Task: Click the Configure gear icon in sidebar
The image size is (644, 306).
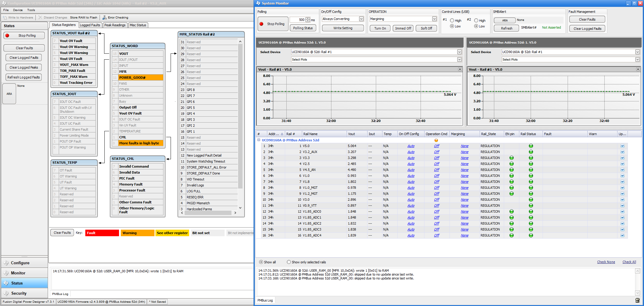Action: point(6,263)
